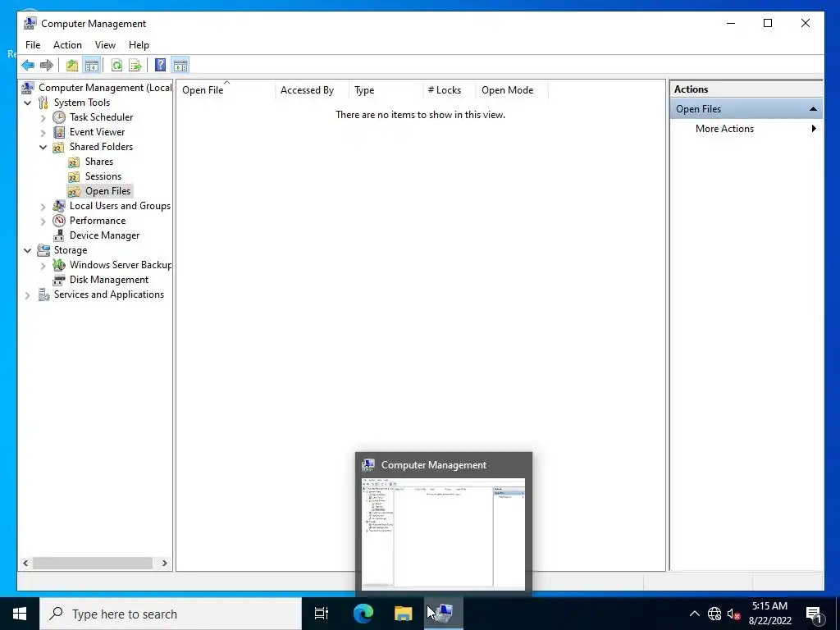
Task: Open More Actions submenu
Action: [x=746, y=129]
